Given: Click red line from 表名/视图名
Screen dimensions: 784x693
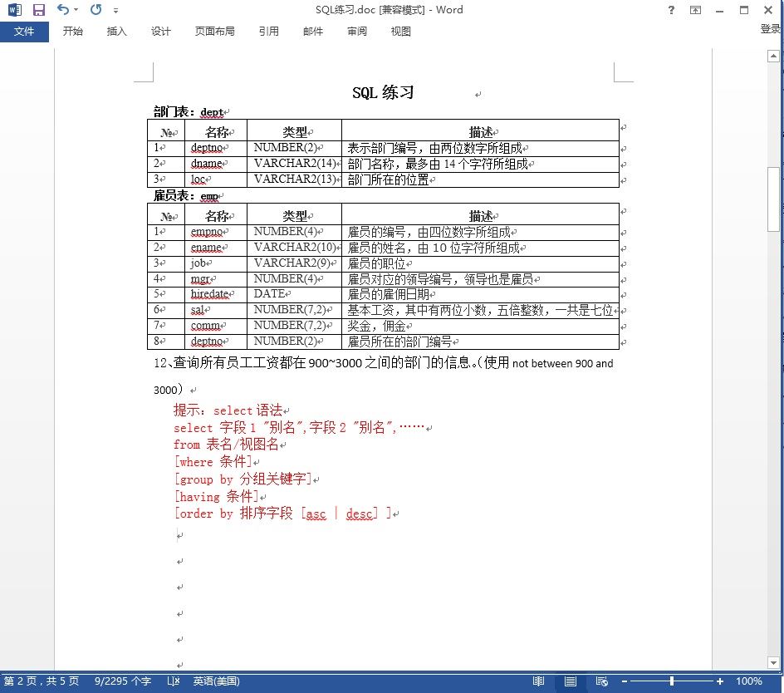Looking at the screenshot, I should click(x=226, y=445).
